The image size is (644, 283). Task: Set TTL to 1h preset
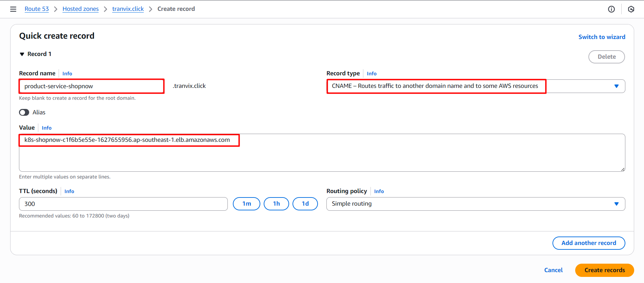276,204
